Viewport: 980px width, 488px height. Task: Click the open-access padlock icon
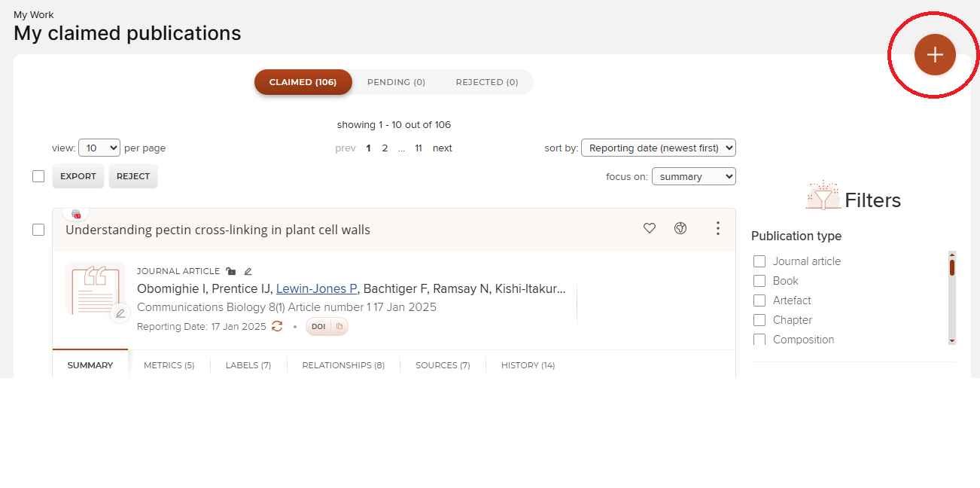click(231, 271)
